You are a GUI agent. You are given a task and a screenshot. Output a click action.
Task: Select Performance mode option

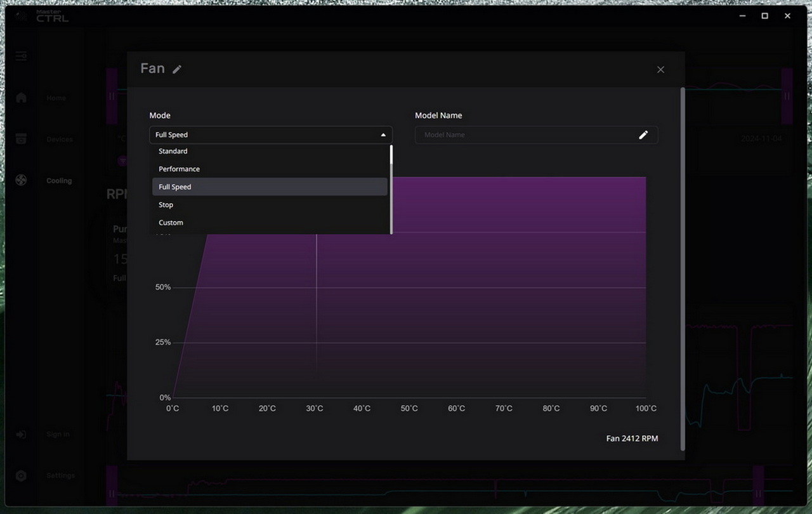[x=270, y=169]
